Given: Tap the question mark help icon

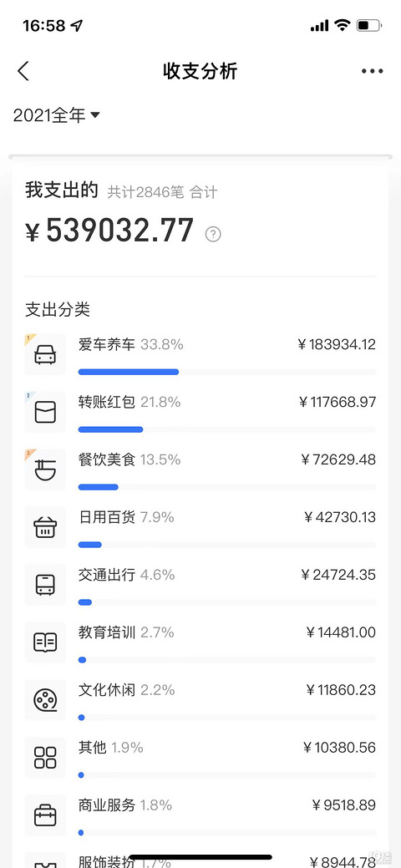Looking at the screenshot, I should tap(213, 234).
